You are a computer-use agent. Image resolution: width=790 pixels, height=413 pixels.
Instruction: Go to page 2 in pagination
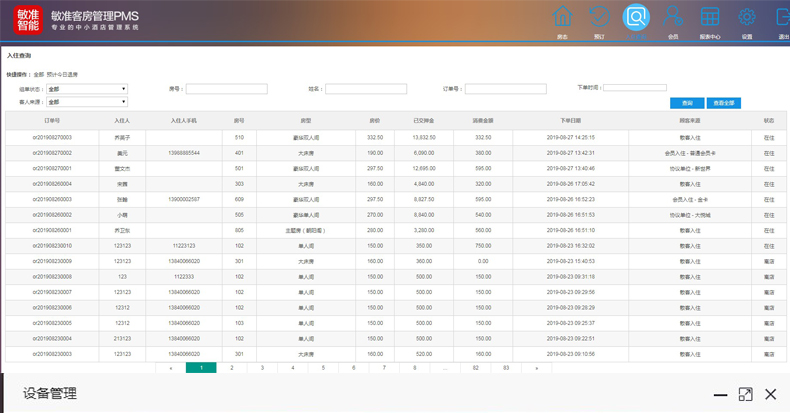232,368
